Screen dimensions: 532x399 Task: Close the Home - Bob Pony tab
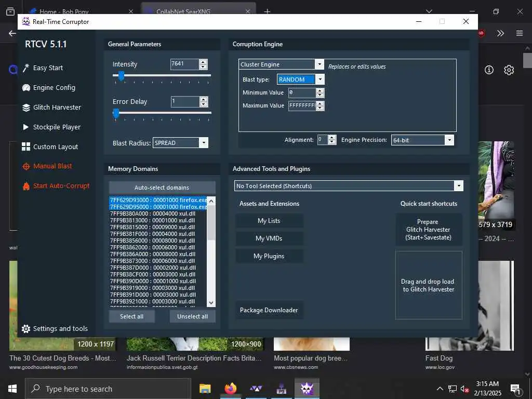131,11
